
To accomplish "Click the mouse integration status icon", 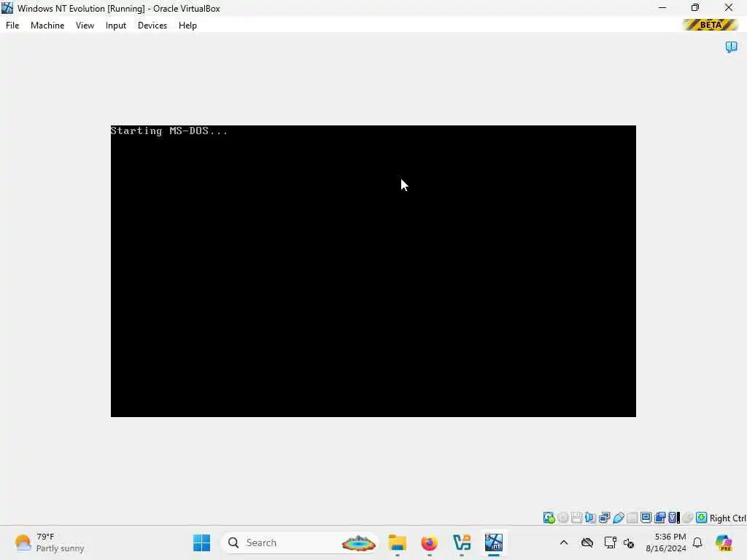I will 687,518.
